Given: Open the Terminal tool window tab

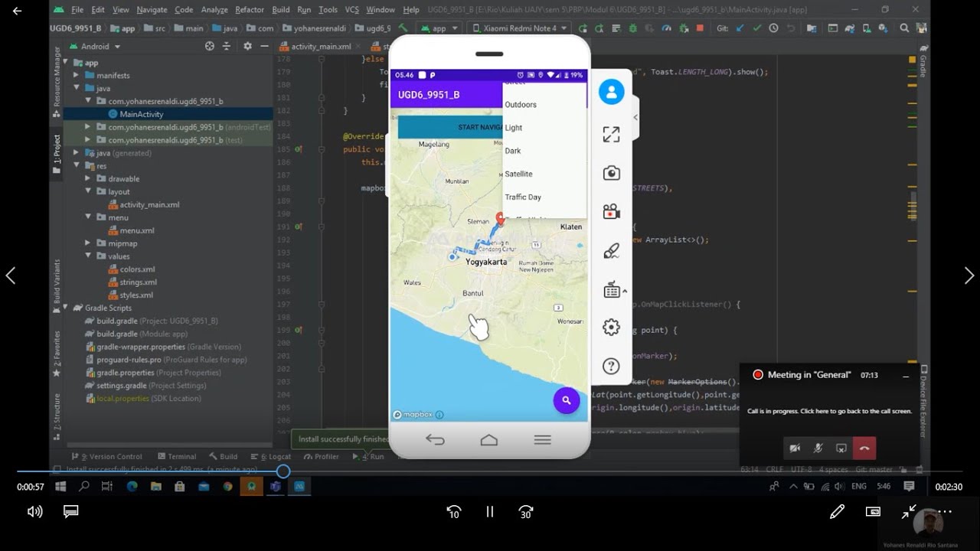Looking at the screenshot, I should (177, 457).
